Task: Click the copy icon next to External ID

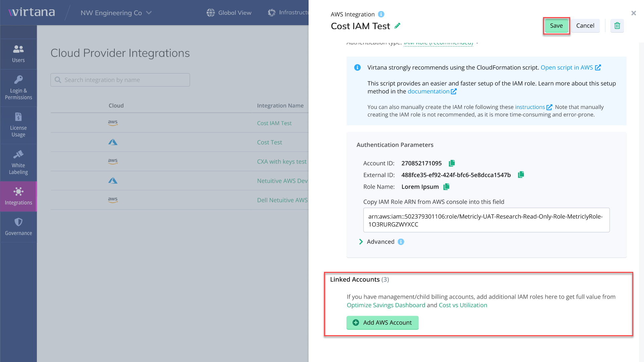Action: (521, 175)
